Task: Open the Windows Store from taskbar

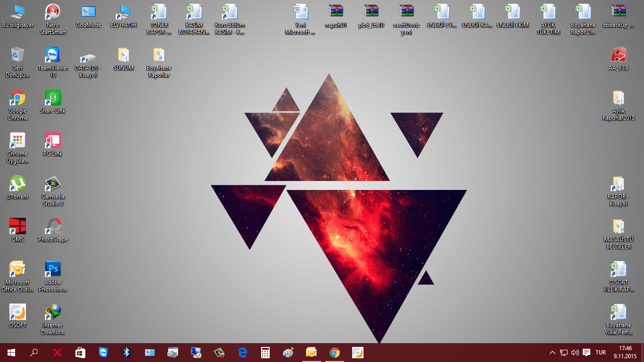Action: (80, 353)
